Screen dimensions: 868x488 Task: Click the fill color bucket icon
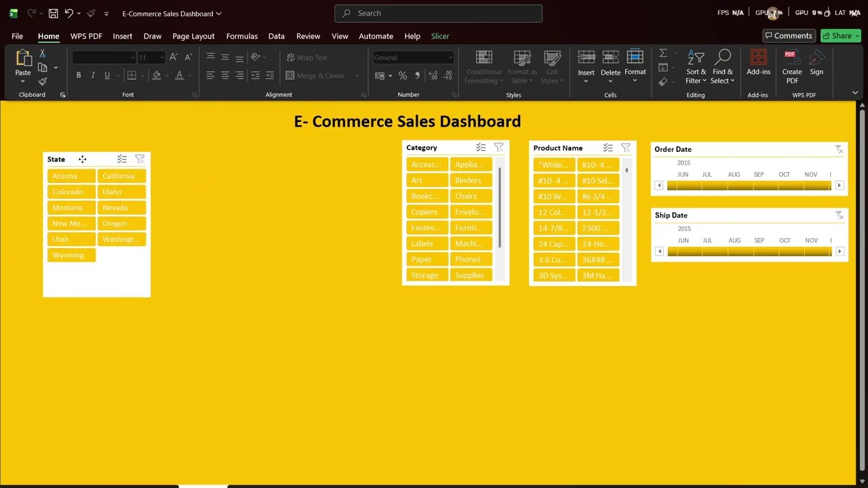(x=157, y=75)
